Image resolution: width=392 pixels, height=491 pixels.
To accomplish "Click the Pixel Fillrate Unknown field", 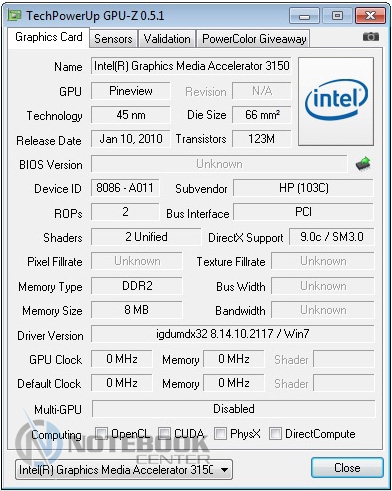I will pyautogui.click(x=137, y=261).
